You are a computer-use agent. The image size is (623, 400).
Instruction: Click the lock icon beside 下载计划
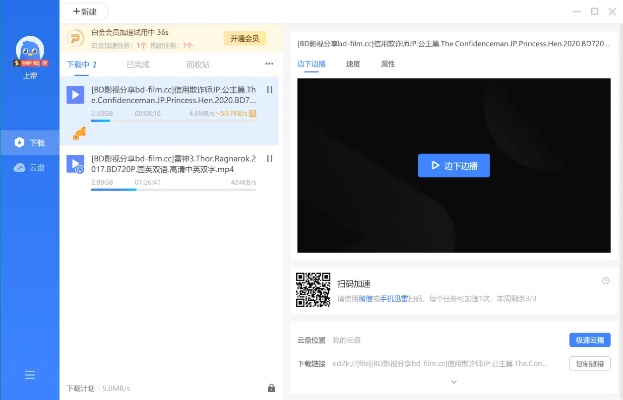tap(271, 388)
